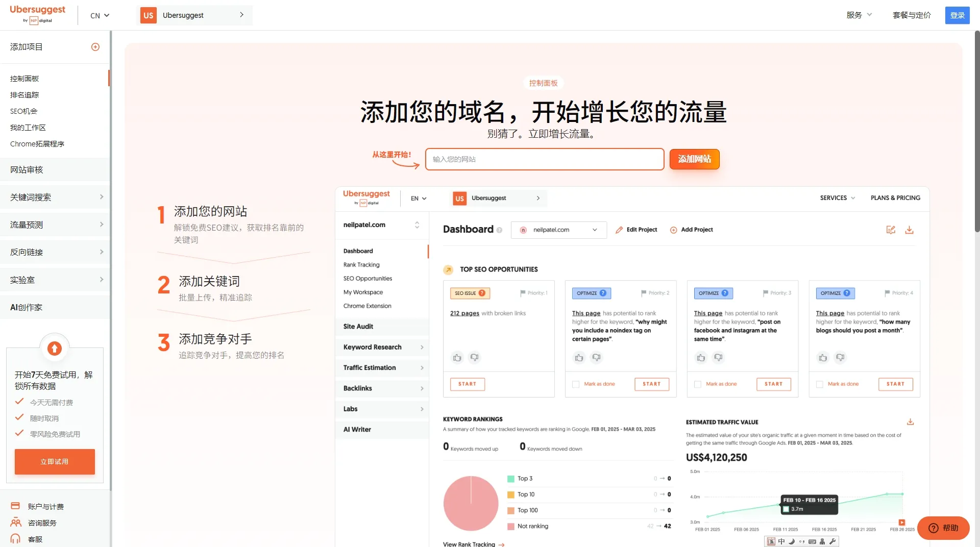Click the user icon in the IME bar

pyautogui.click(x=822, y=541)
